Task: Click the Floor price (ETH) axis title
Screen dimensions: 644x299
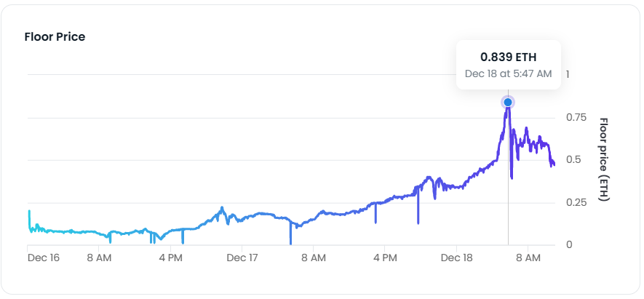Action: click(603, 159)
